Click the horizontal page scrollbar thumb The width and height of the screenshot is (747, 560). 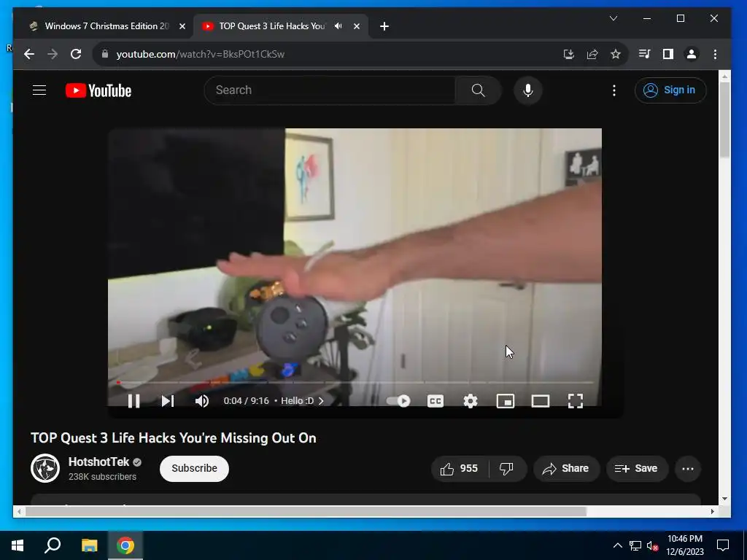click(x=306, y=511)
